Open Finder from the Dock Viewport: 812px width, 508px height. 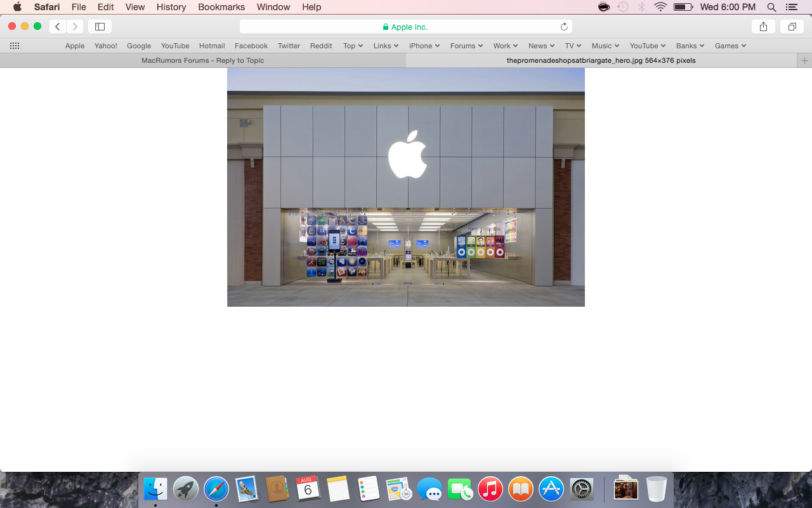click(x=155, y=489)
